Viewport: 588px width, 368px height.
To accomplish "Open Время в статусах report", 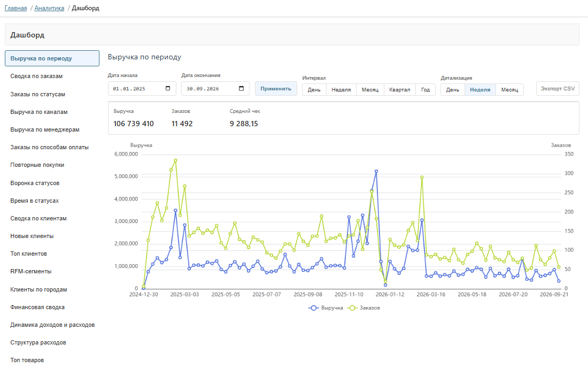I will tap(52, 201).
